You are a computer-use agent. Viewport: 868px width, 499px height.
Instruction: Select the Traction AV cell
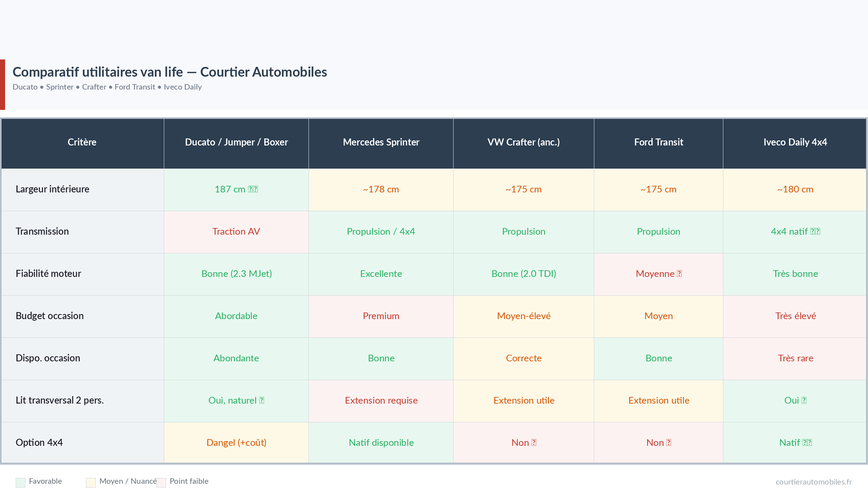[x=236, y=232]
